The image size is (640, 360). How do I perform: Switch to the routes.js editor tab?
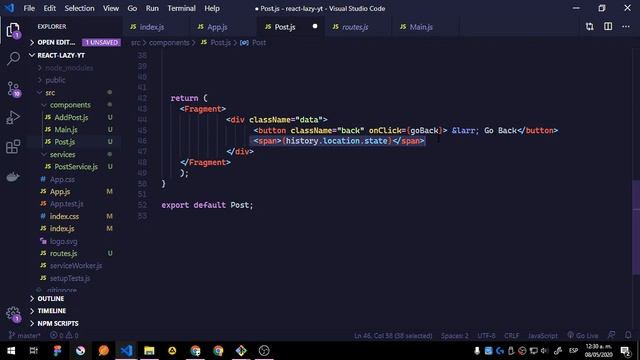[x=359, y=27]
